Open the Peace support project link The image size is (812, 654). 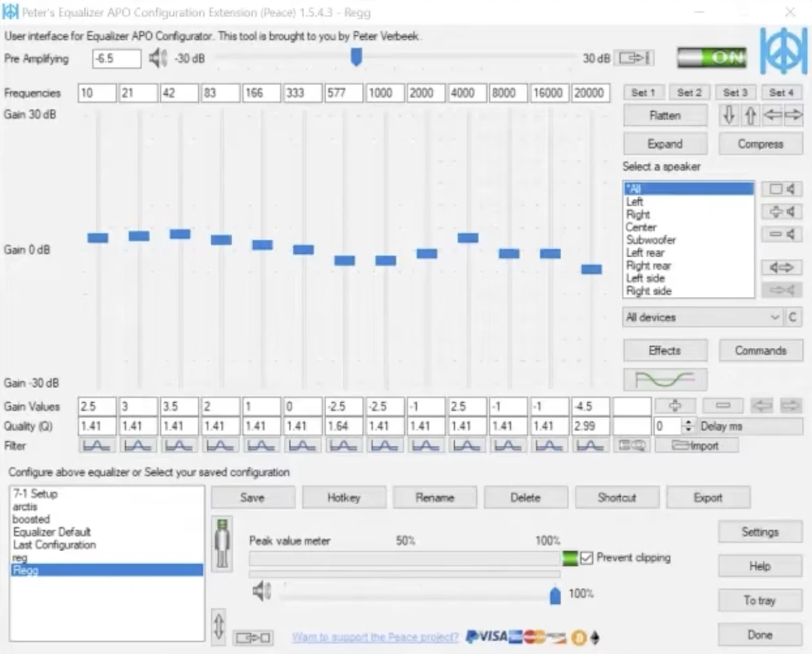[x=375, y=637]
